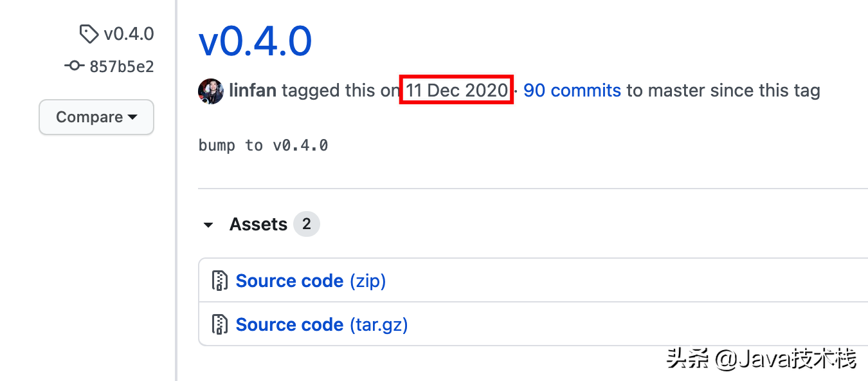
Task: Click the tag icon beside sidebar v0.4.0
Action: tap(89, 34)
